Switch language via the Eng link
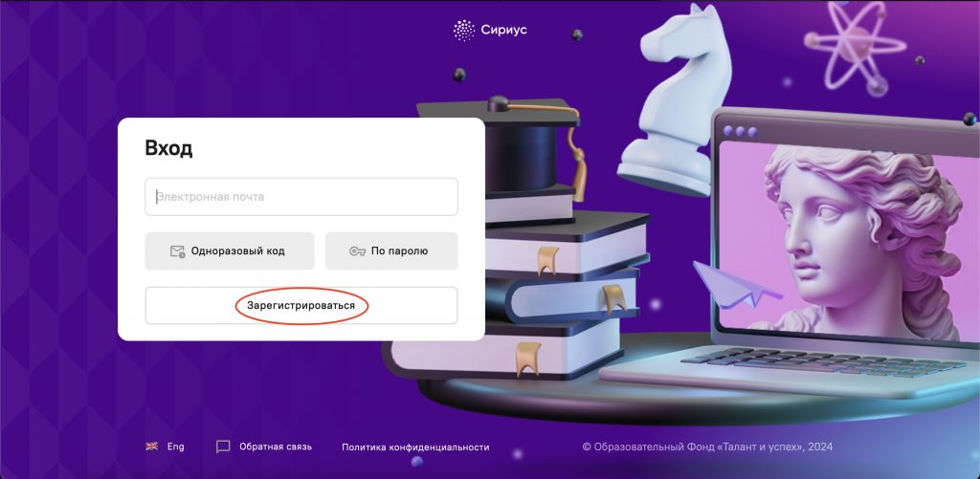 176,446
